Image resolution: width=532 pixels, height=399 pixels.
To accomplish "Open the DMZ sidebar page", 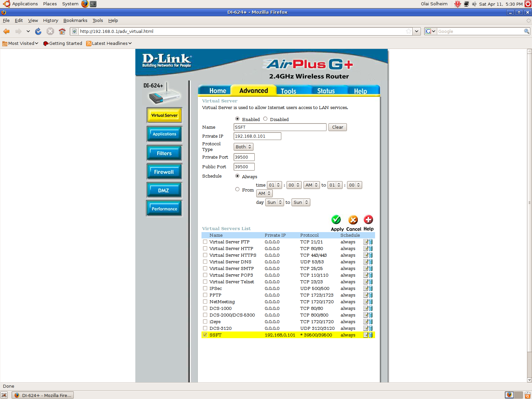I will pyautogui.click(x=164, y=190).
